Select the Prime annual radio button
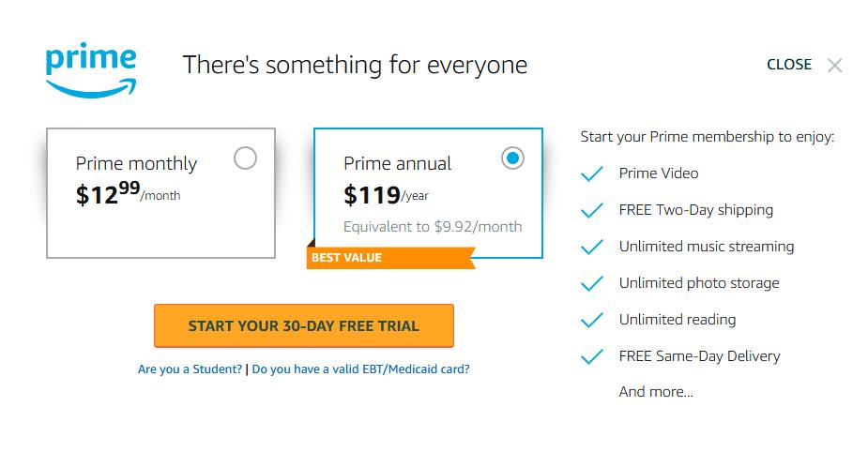This screenshot has height=452, width=868. pyautogui.click(x=512, y=158)
